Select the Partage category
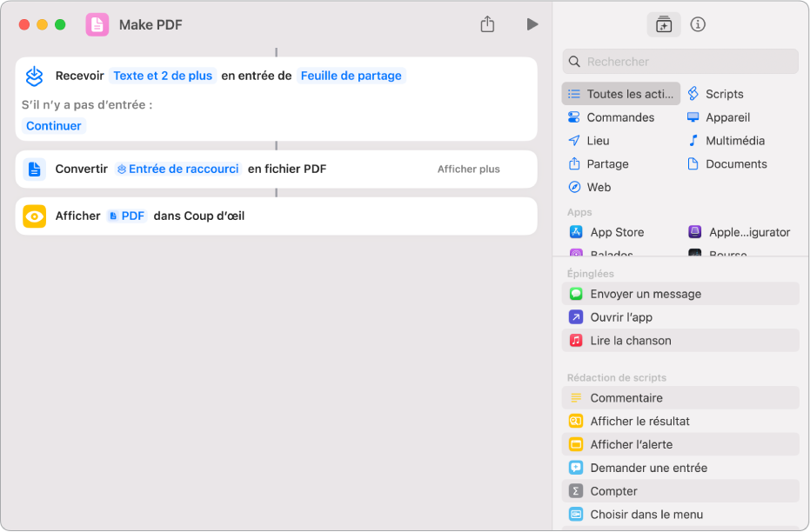This screenshot has width=810, height=532. [x=599, y=163]
